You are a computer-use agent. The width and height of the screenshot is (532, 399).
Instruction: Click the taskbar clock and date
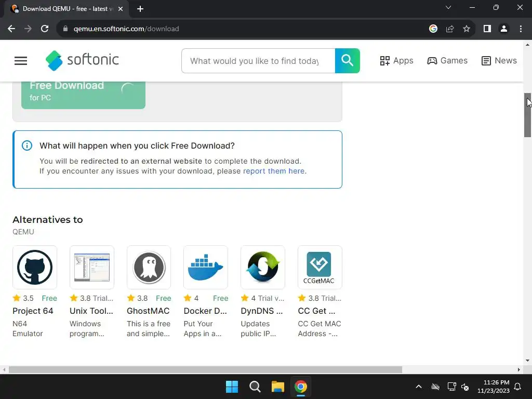[494, 387]
